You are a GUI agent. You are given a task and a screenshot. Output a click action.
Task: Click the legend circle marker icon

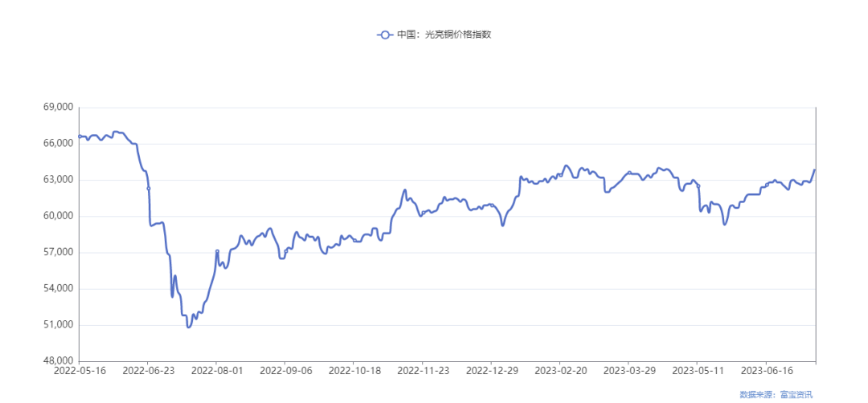point(385,35)
